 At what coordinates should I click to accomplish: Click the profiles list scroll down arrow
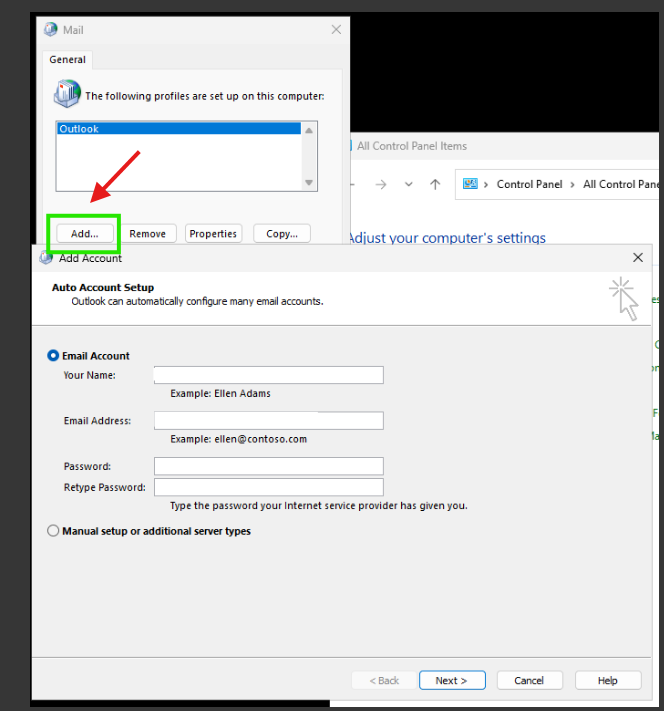point(309,183)
